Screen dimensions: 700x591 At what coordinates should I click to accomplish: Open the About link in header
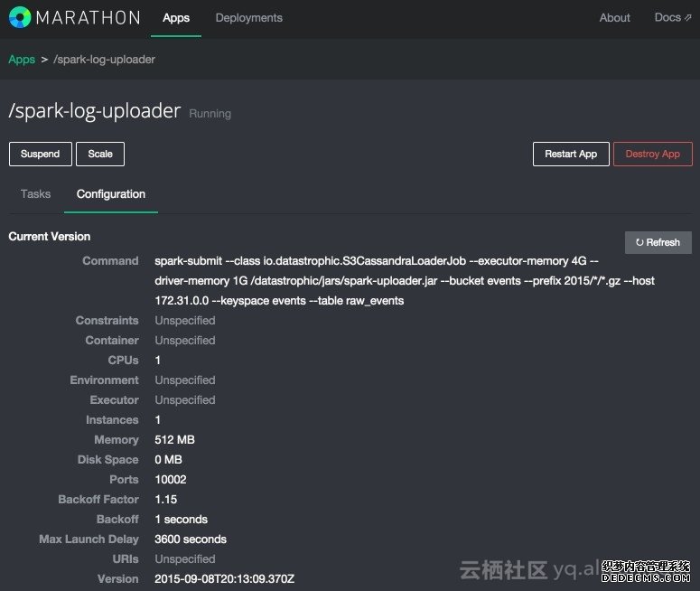coord(614,17)
